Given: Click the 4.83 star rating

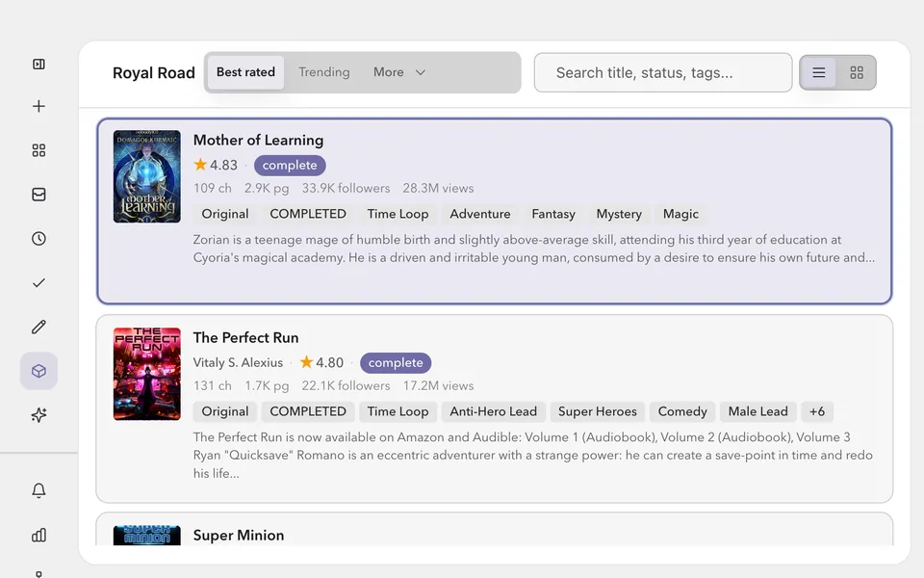Looking at the screenshot, I should (x=216, y=165).
